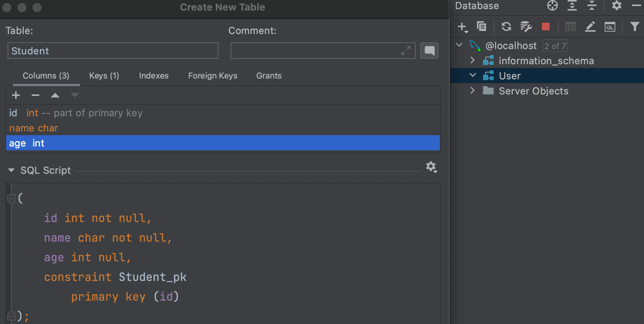Expand the Server Objects folder
The height and width of the screenshot is (324, 644).
click(x=472, y=90)
